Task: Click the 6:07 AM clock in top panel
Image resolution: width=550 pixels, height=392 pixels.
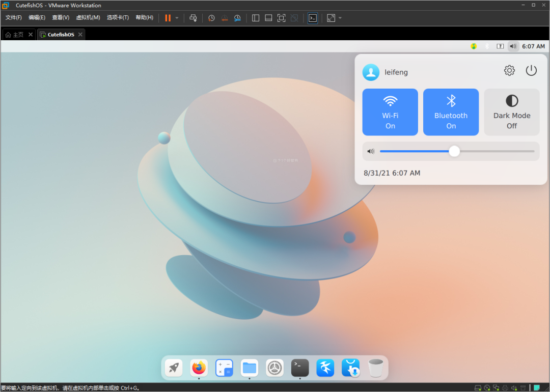Action: 533,46
